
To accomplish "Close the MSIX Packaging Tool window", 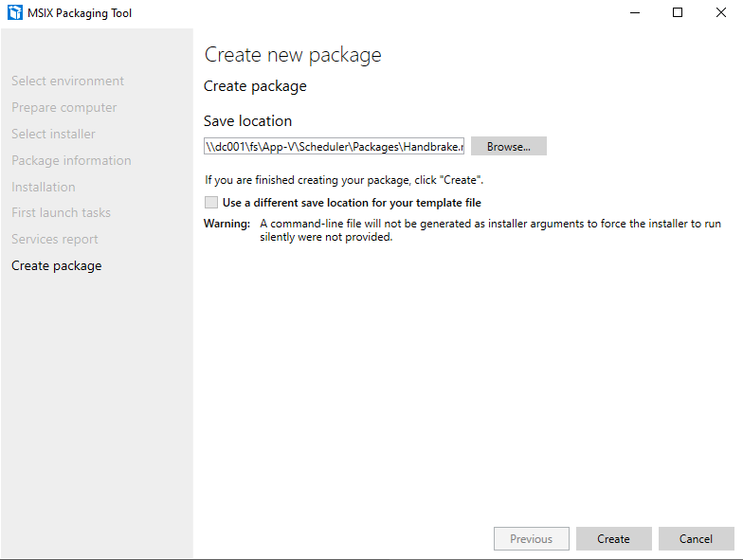I will coord(720,13).
